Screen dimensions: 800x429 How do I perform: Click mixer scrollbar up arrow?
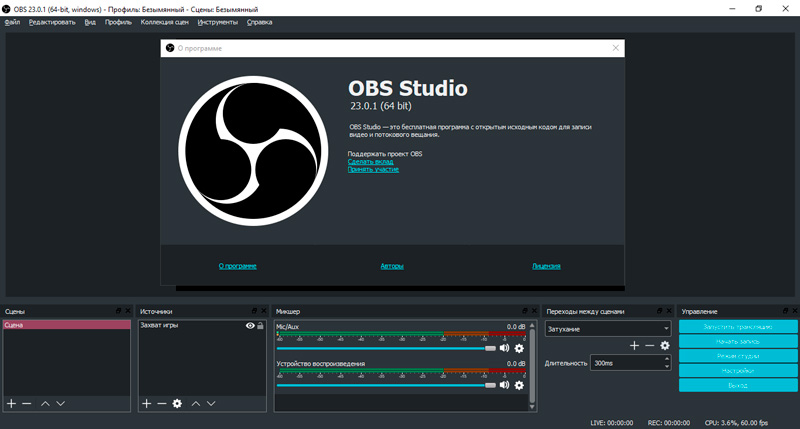pos(532,325)
